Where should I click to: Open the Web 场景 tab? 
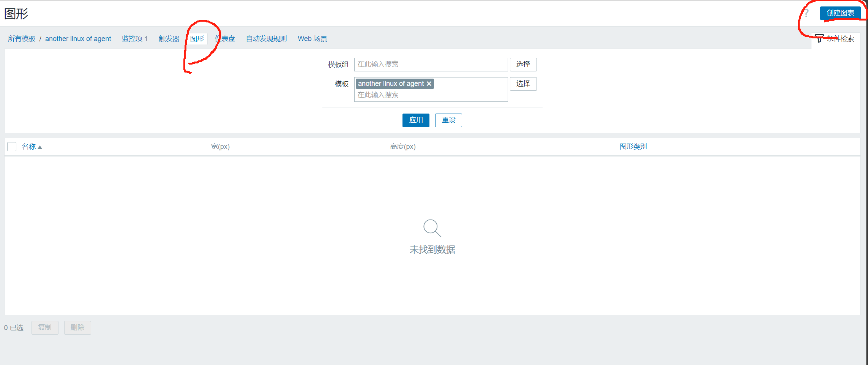point(312,39)
